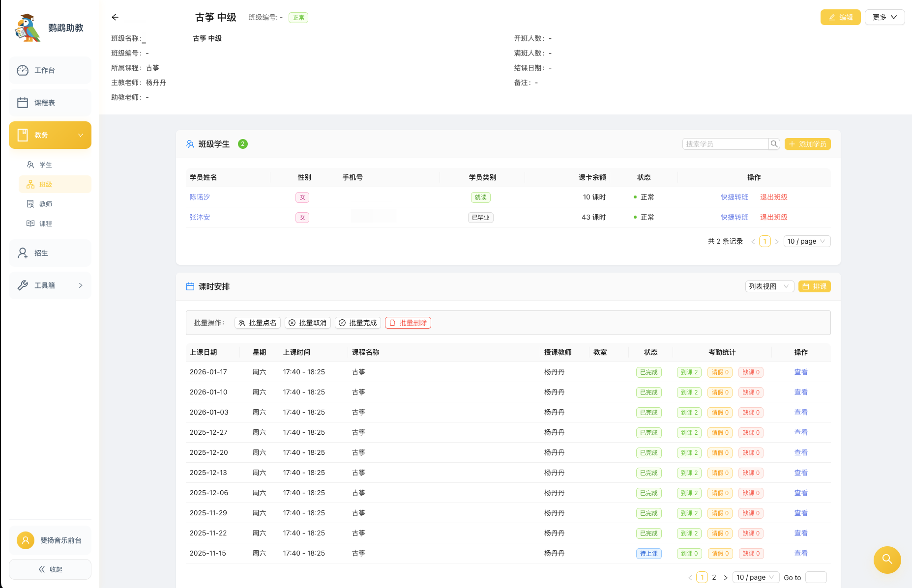Open the floating yellow search button

click(887, 560)
